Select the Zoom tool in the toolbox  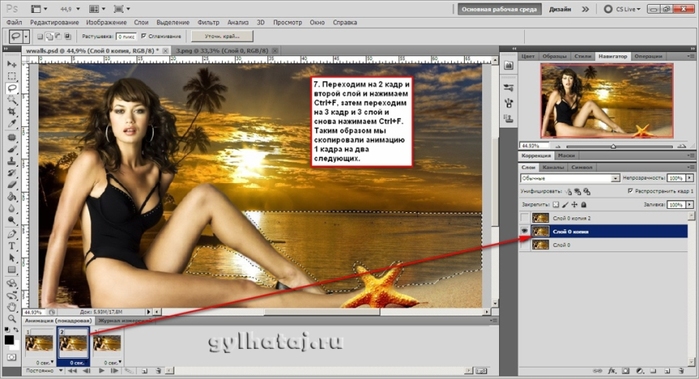12,318
